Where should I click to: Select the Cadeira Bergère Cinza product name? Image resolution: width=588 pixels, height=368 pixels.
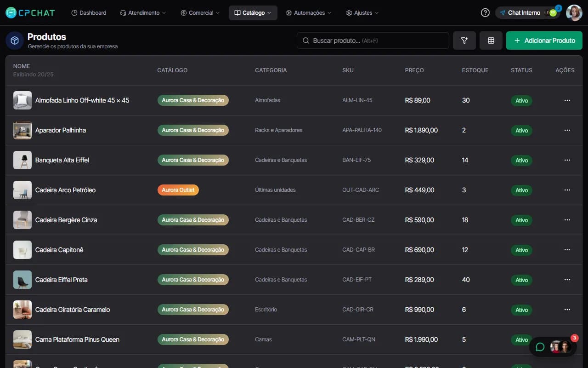pos(66,220)
